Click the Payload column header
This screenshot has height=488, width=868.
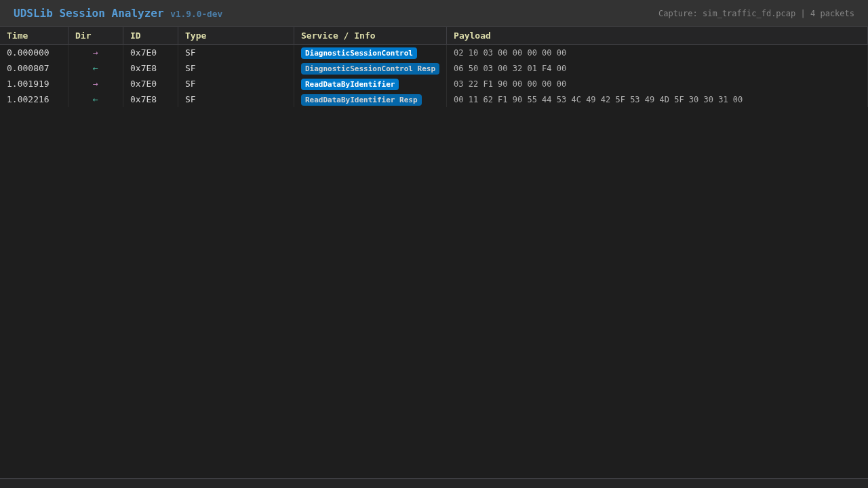[x=657, y=36]
